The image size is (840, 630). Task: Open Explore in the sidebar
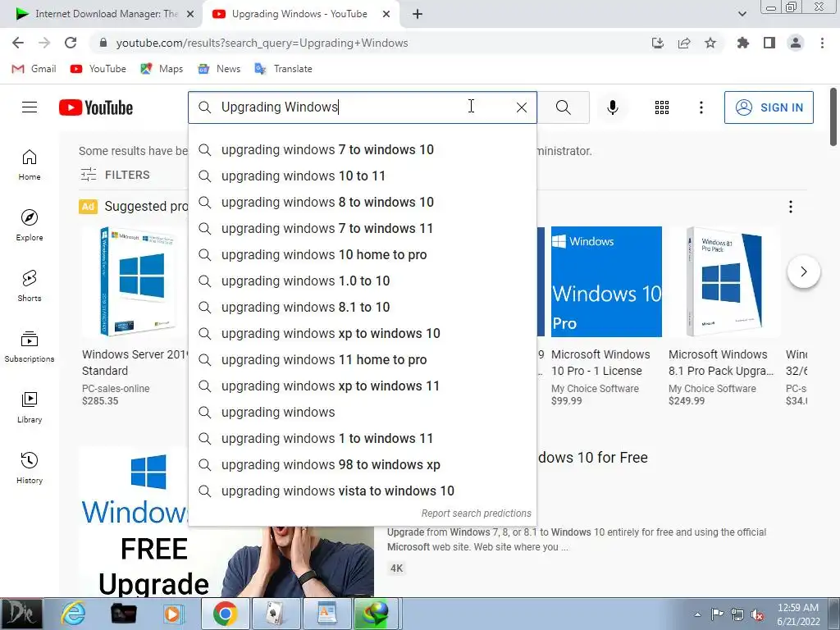pos(30,225)
